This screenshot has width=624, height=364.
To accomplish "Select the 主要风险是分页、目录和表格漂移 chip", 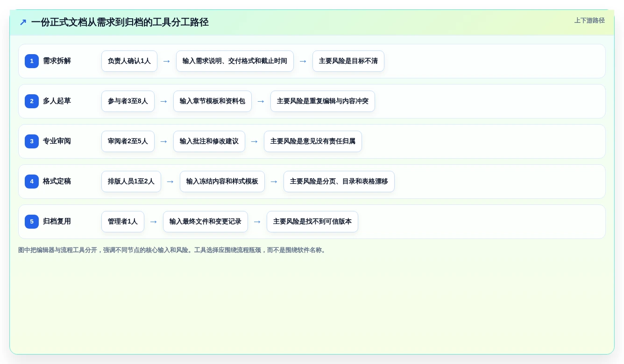I will tap(339, 182).
